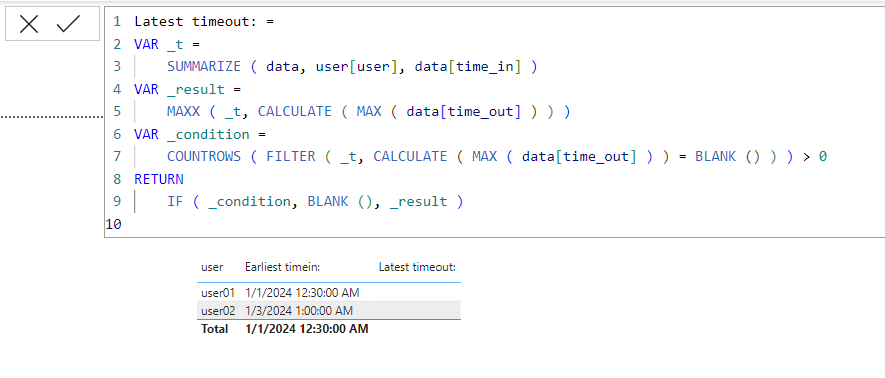This screenshot has width=885, height=378.
Task: Click the RETURN keyword on line 8
Action: pos(159,179)
